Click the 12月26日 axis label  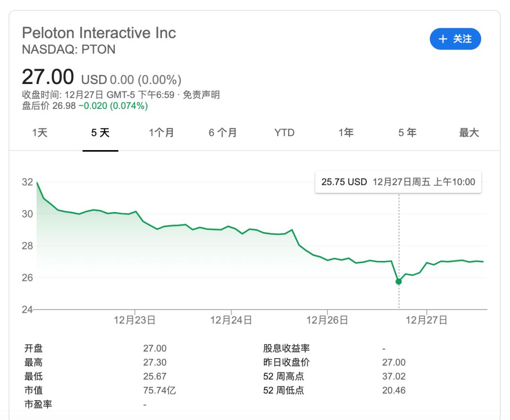pyautogui.click(x=327, y=320)
